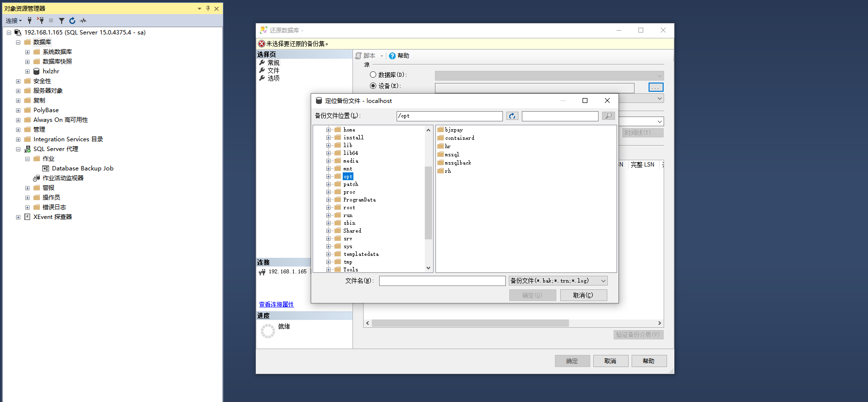Click the horizontal scrollbar in backup sets
This screenshot has width=868, height=402.
tap(470, 323)
